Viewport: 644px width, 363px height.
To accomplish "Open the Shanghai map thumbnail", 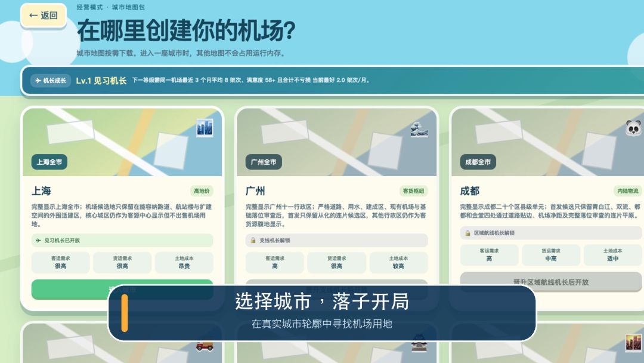I will (122, 142).
